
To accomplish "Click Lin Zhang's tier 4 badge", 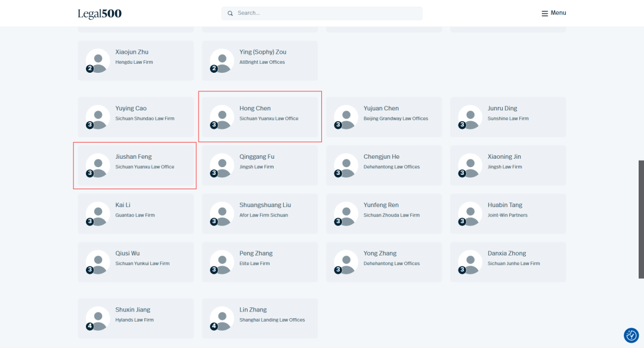I will tap(213, 326).
